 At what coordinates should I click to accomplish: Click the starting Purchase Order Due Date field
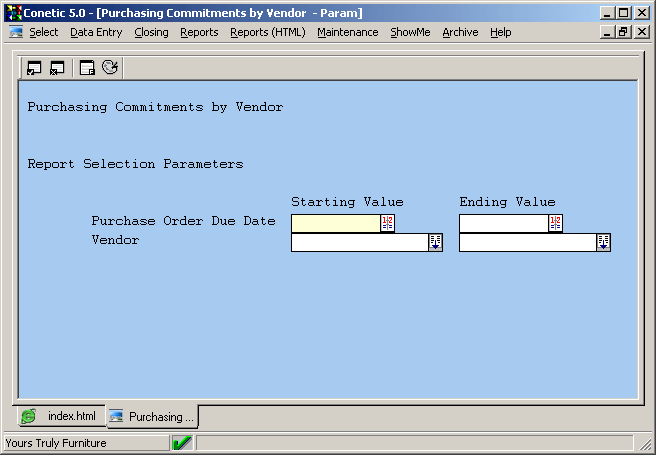click(x=335, y=223)
